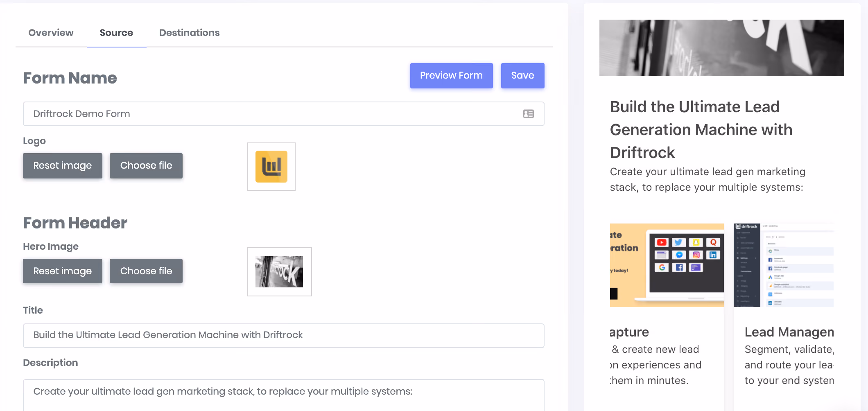Choose a file for the Logo
Viewport: 868px width, 411px height.
tap(146, 166)
